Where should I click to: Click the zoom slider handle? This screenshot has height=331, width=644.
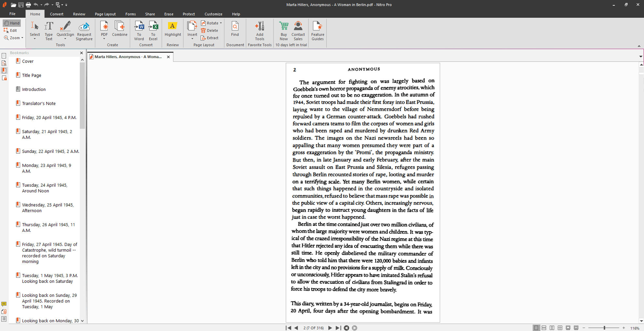click(x=604, y=328)
